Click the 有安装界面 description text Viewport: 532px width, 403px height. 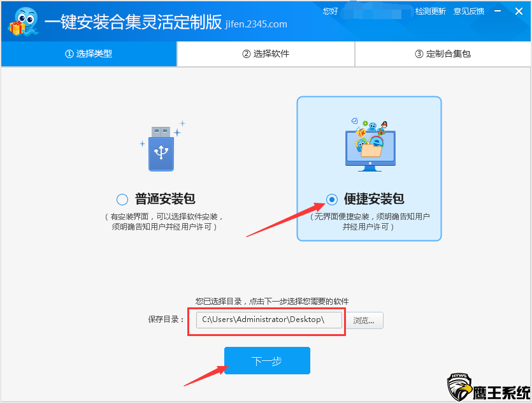tap(164, 222)
